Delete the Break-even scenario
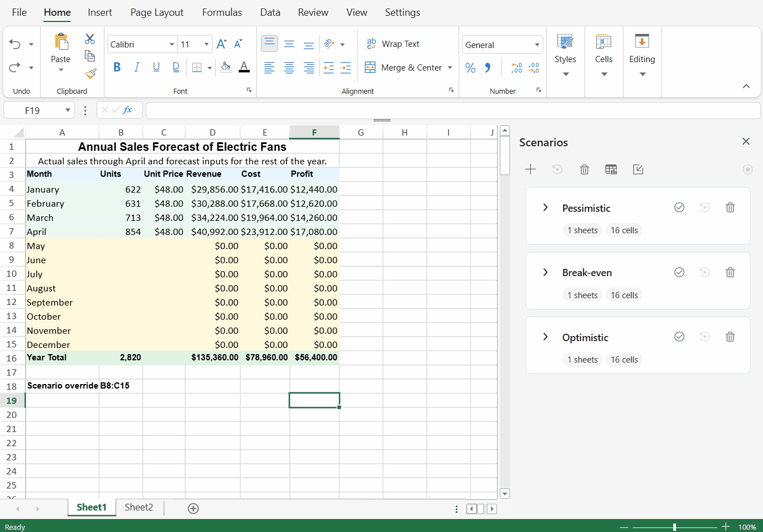The height and width of the screenshot is (532, 763). point(730,272)
